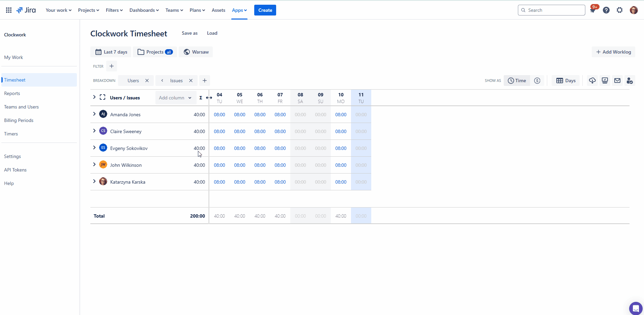Screen dimensions: 644x315
Task: Open Jira settings gear
Action: [620, 10]
